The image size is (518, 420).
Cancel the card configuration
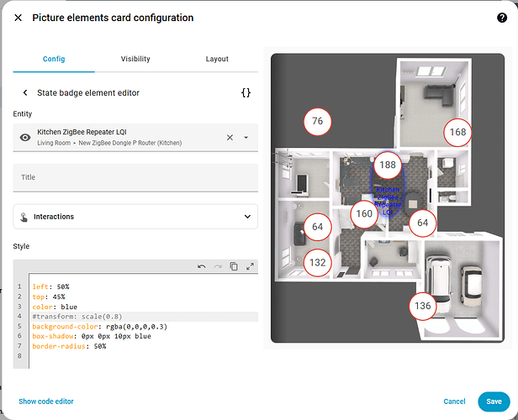point(454,402)
